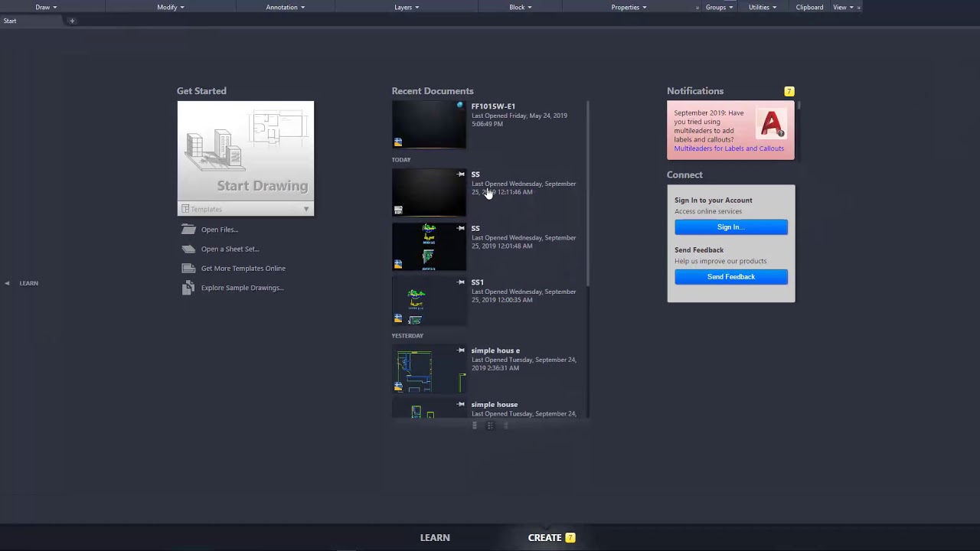980x551 pixels.
Task: Click the Get More Templates Online icon
Action: (188, 269)
